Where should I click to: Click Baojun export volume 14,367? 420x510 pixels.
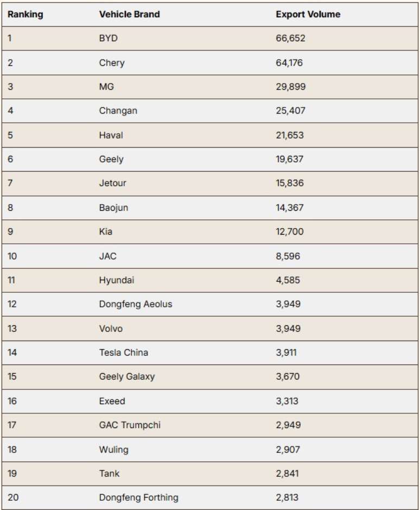click(290, 207)
